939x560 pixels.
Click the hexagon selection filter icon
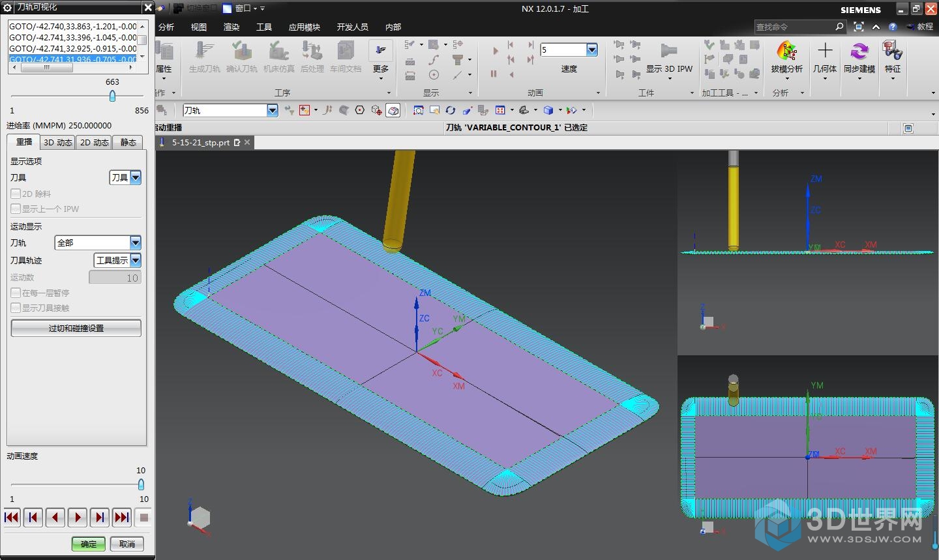point(359,110)
